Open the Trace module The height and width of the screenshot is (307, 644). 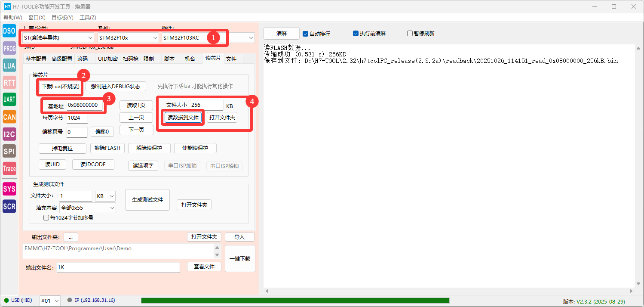click(x=9, y=169)
